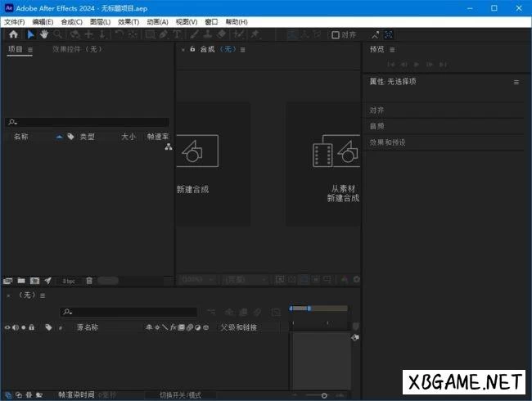
Task: Enable the 对齐 snapping checkbox
Action: click(336, 35)
